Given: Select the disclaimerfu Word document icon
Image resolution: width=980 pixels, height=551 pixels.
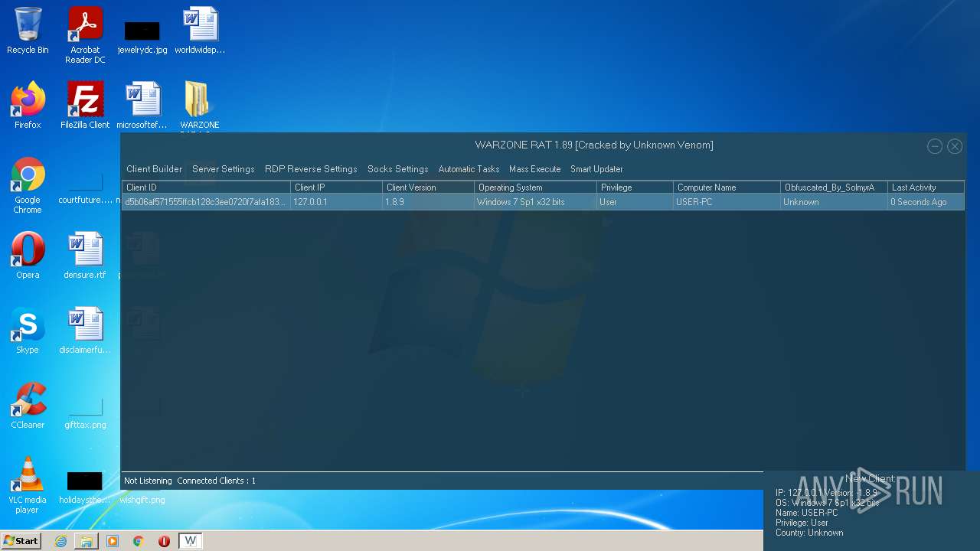Looking at the screenshot, I should (85, 331).
